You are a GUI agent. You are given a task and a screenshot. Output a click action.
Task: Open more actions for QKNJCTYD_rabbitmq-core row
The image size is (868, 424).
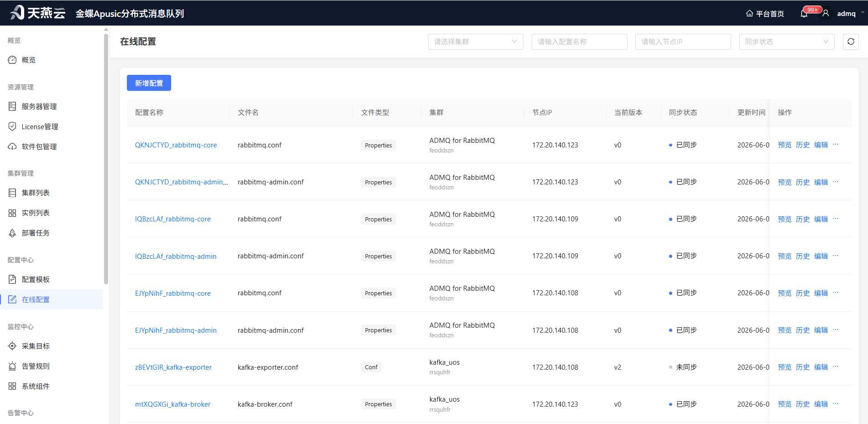tap(836, 144)
